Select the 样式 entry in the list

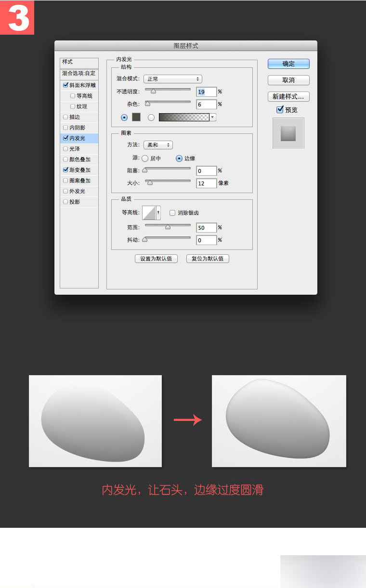click(79, 62)
